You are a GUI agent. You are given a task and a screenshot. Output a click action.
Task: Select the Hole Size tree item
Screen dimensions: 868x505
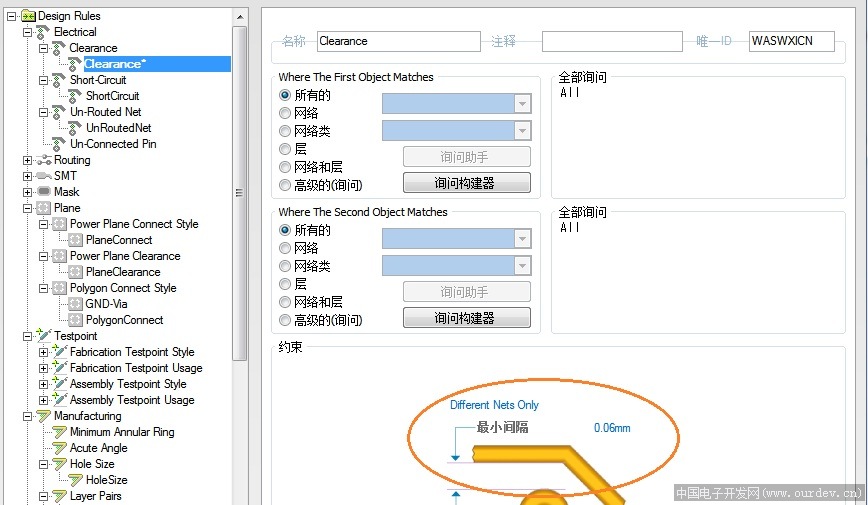click(92, 464)
